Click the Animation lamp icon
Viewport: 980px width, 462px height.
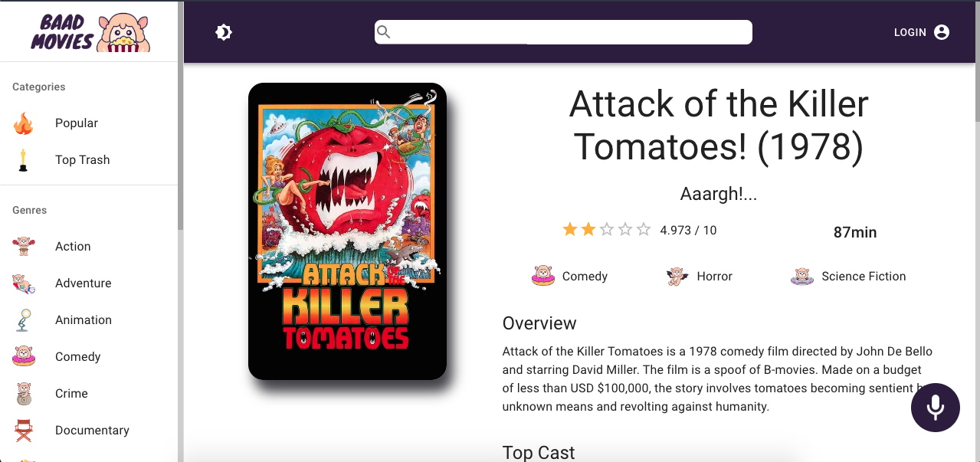click(x=24, y=320)
